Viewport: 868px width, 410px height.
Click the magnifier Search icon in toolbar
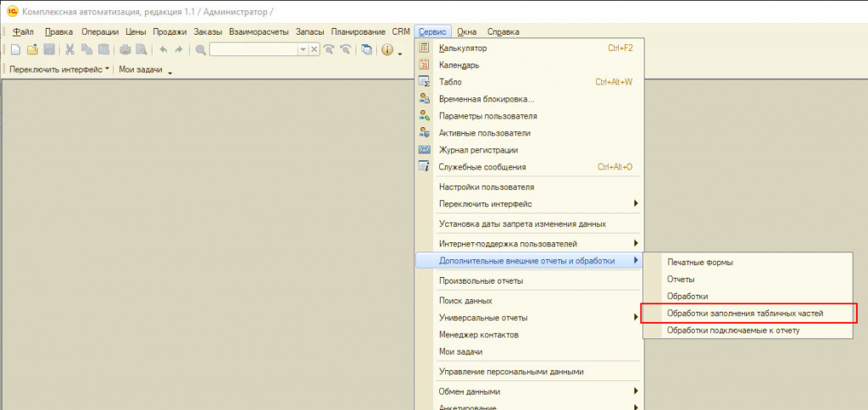201,50
